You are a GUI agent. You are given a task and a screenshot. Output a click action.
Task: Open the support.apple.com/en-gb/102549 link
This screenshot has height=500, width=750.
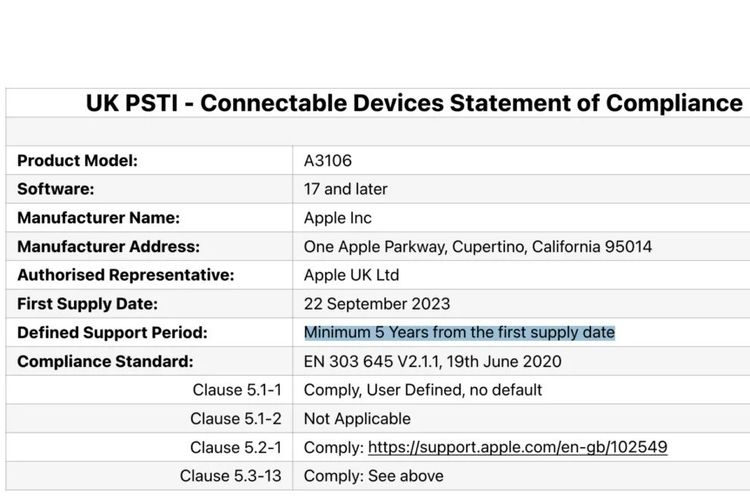point(517,447)
